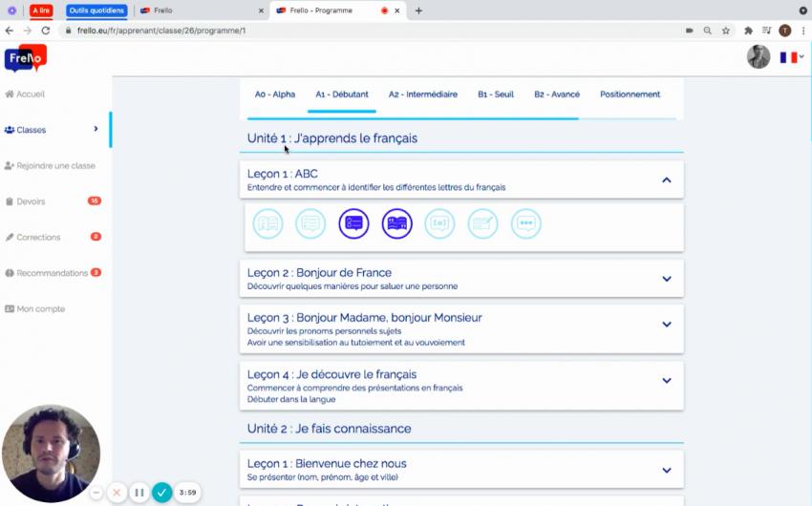Switch to the first Frello browser tab
Image resolution: width=812 pixels, height=506 pixels.
pos(202,11)
